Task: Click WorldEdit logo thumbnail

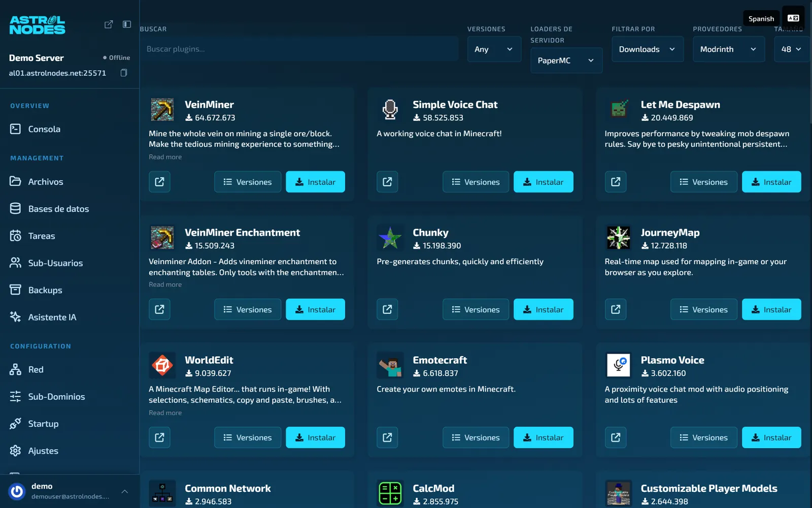Action: 162,365
